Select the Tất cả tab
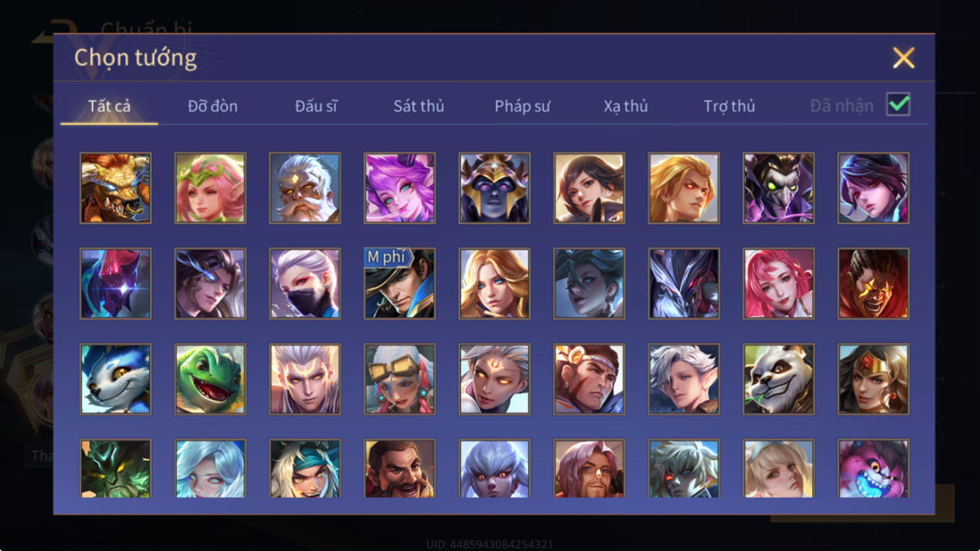The height and width of the screenshot is (551, 980). [x=109, y=106]
